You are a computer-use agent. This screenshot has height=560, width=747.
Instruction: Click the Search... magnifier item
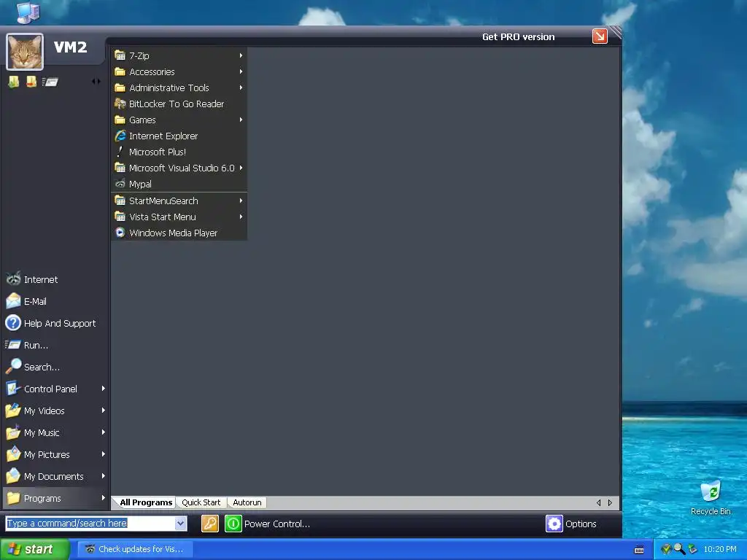[55, 367]
